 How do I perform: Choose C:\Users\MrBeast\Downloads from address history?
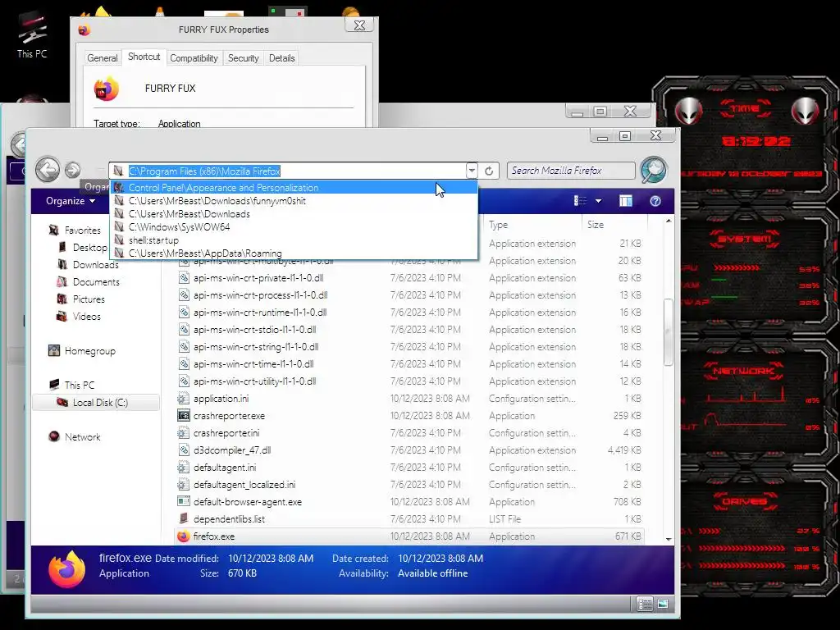pos(294,214)
